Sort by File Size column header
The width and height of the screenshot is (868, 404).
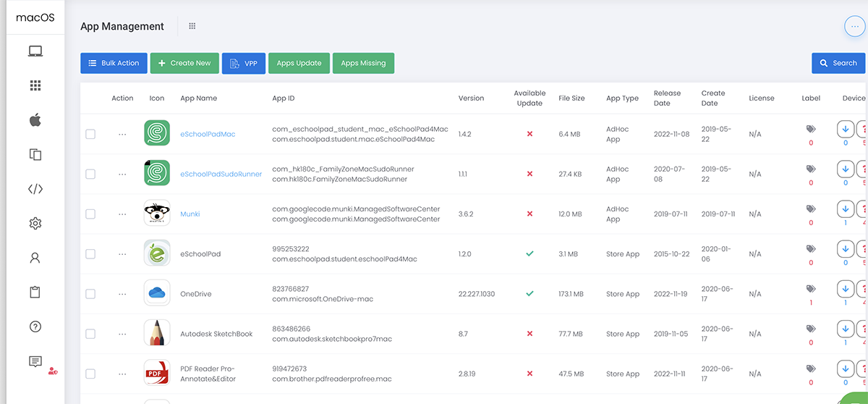(571, 98)
